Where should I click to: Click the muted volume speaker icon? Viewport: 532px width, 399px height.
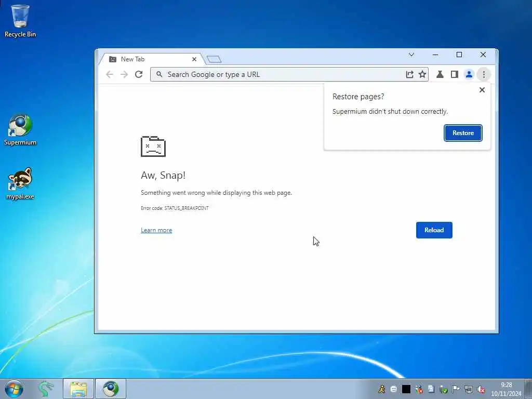click(481, 389)
